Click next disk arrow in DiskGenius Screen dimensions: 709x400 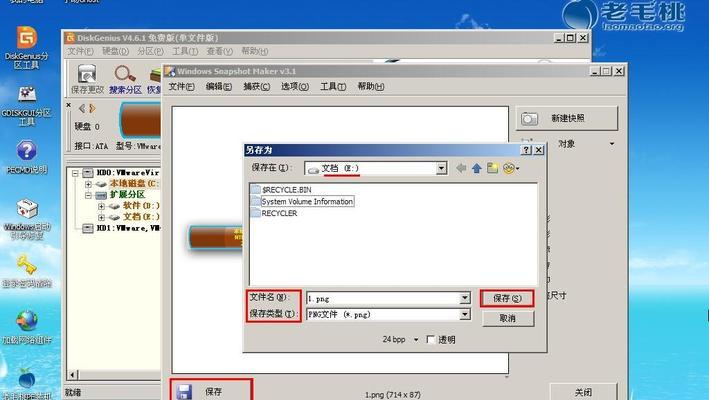[x=92, y=108]
